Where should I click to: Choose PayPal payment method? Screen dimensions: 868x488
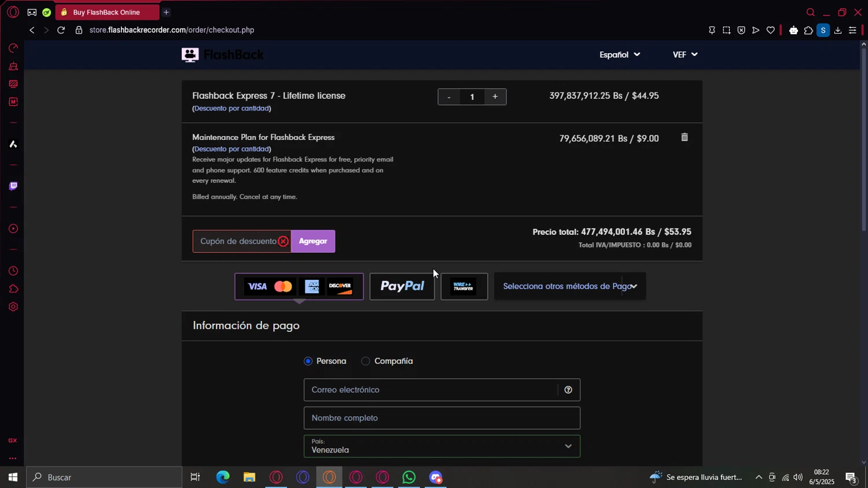pyautogui.click(x=402, y=286)
